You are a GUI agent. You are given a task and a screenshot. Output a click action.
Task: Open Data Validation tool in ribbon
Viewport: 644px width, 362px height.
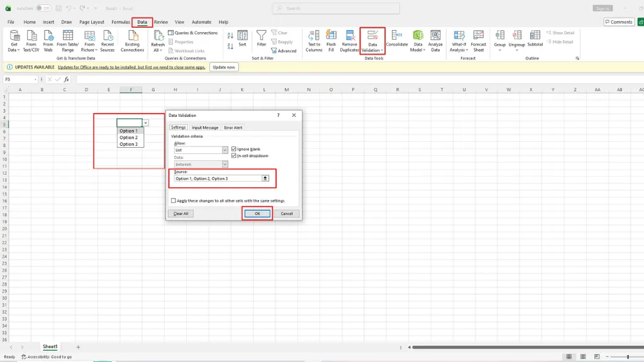tap(372, 41)
